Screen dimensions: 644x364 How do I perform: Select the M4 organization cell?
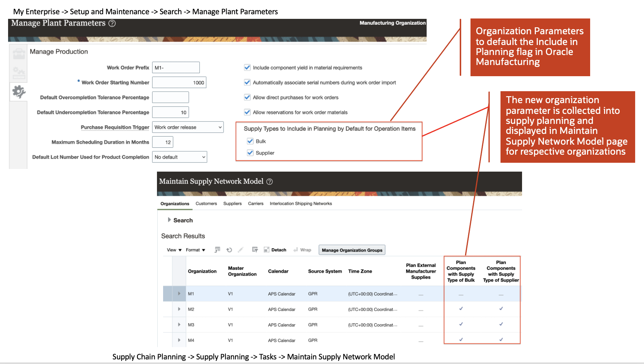point(191,340)
